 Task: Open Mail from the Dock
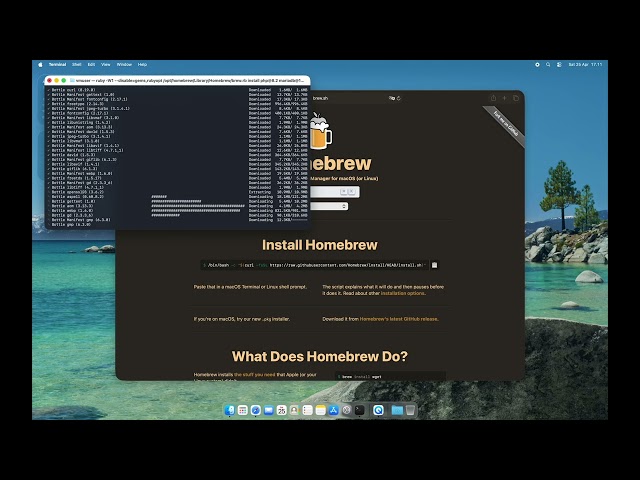pos(269,410)
